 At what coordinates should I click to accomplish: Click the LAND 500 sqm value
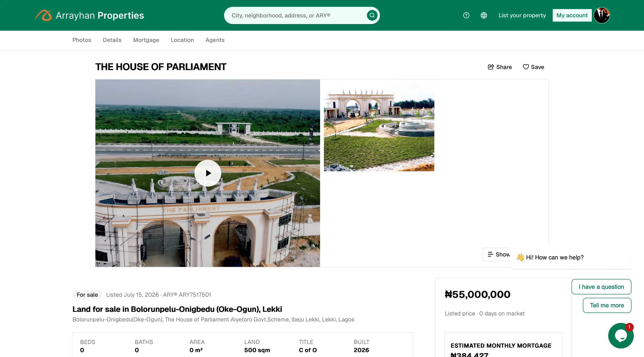257,350
